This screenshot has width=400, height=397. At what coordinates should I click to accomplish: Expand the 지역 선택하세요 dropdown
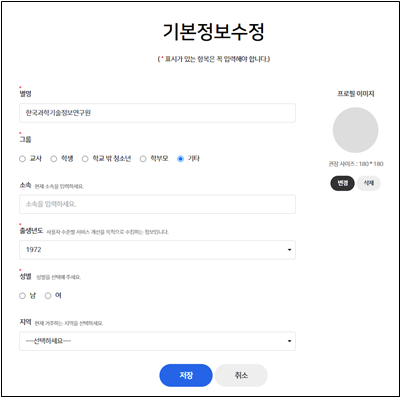point(157,341)
